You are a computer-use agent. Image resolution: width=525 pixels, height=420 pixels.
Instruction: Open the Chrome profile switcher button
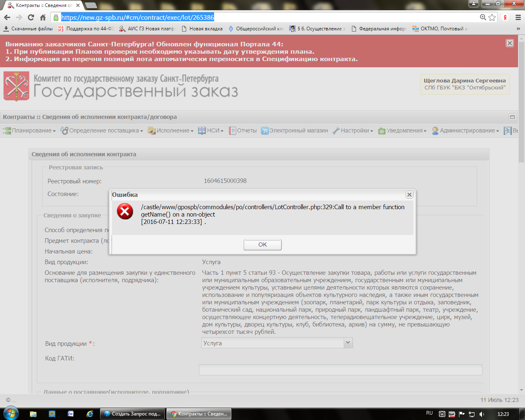point(473,3)
